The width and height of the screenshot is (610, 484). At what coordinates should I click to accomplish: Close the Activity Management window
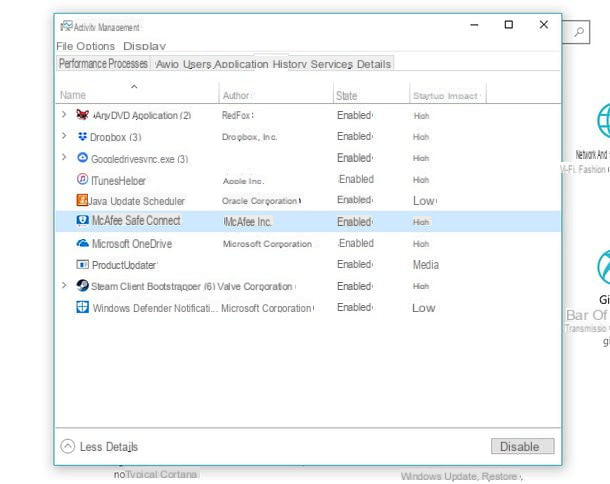coord(543,25)
